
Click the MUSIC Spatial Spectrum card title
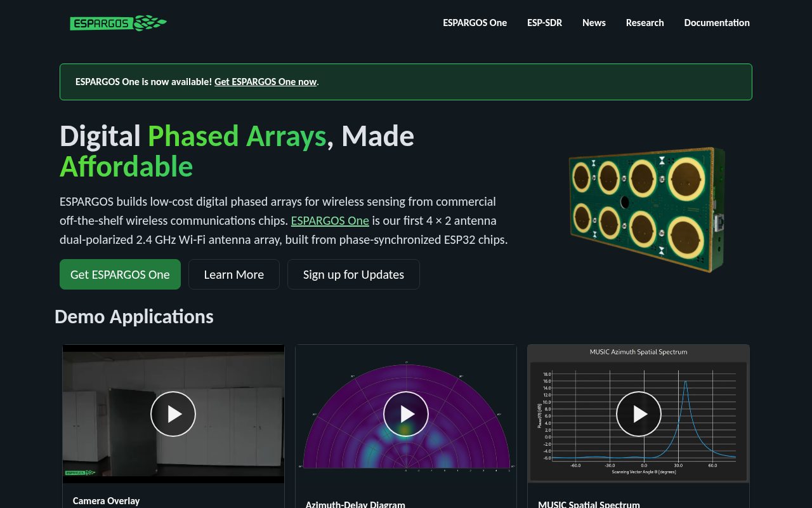coord(589,504)
